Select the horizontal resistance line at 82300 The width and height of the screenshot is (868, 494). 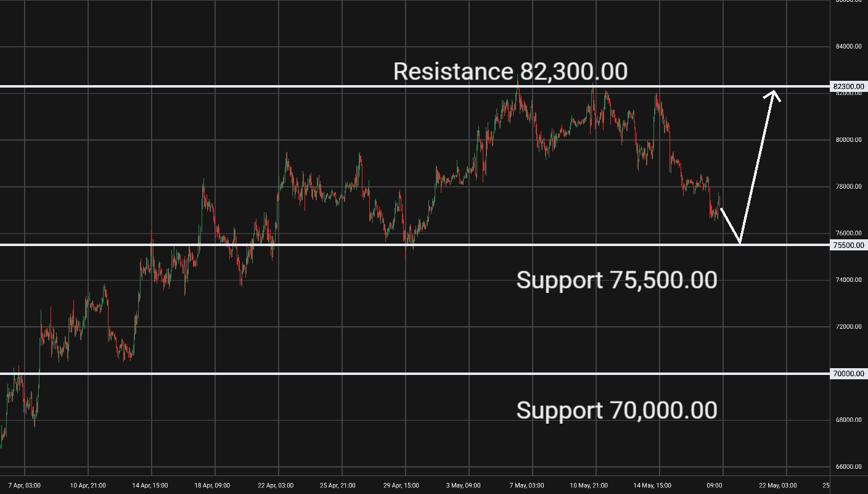(415, 86)
